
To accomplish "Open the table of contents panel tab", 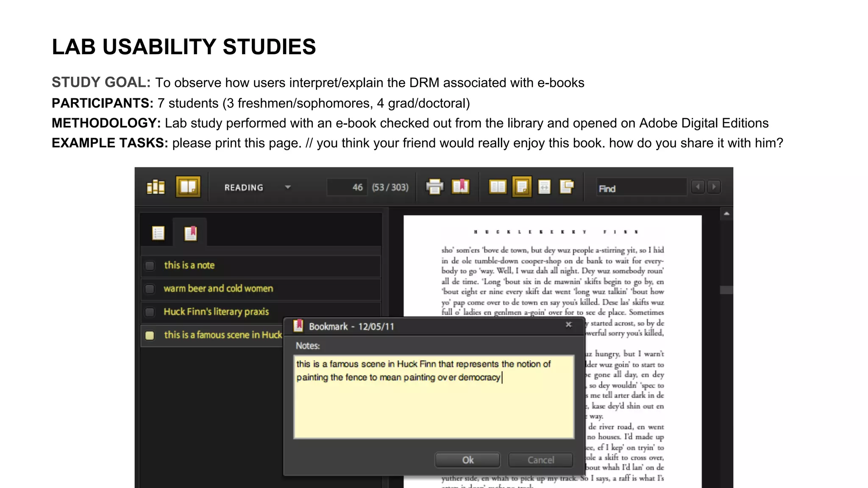I will coord(158,233).
